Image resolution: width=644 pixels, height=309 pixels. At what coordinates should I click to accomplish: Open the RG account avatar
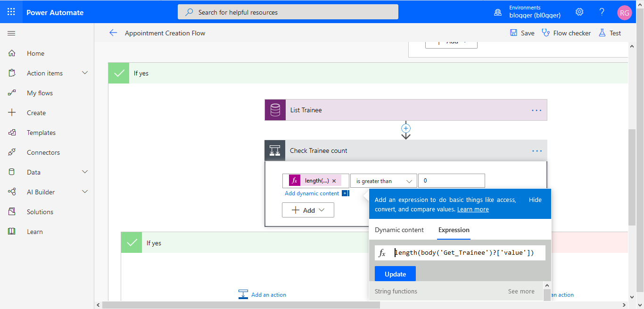pos(624,13)
